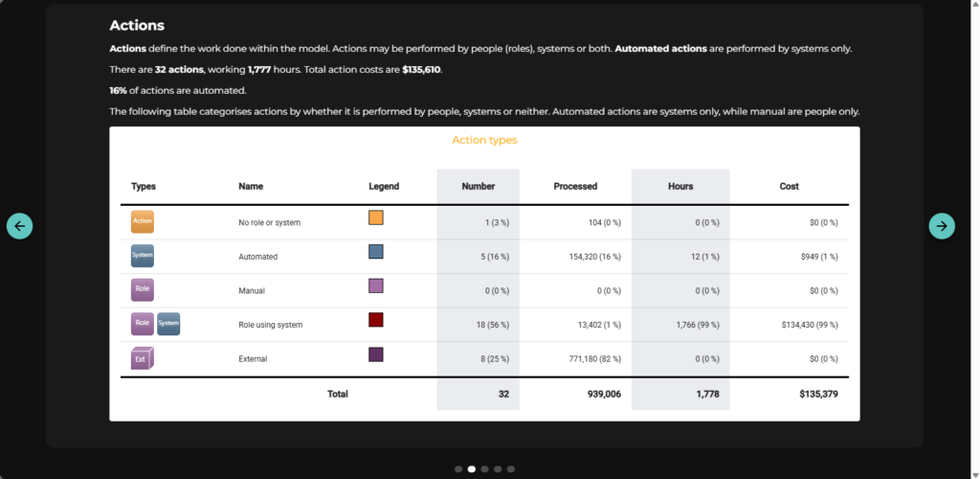The image size is (980, 479).
Task: Click the blue System icon in Automated row
Action: 142,256
